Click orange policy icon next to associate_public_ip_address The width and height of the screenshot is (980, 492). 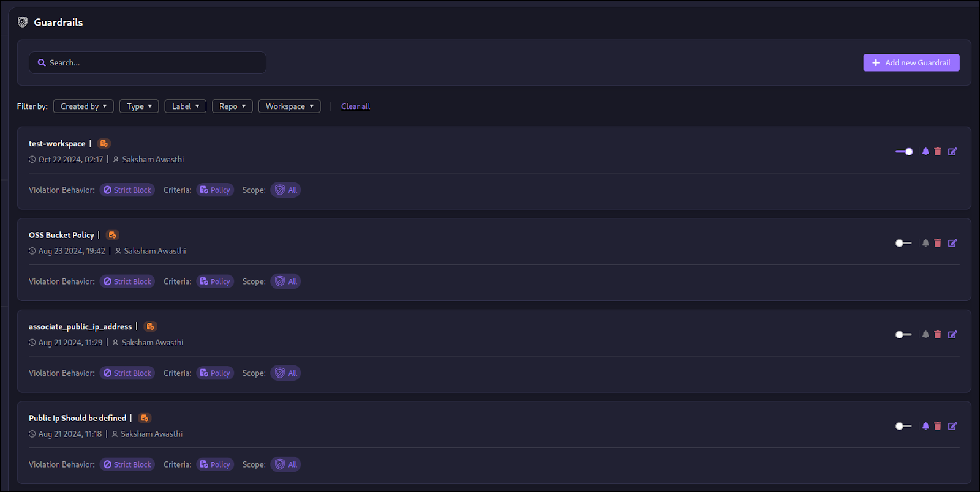151,326
